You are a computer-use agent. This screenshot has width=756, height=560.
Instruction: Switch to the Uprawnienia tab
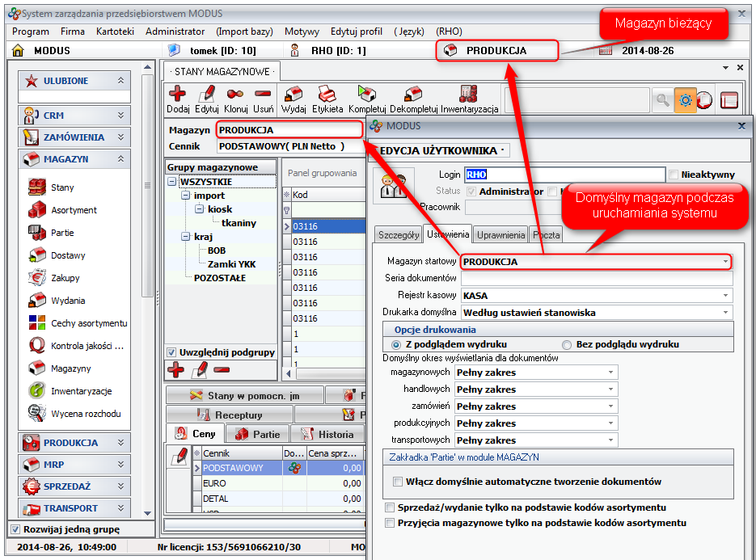click(x=501, y=235)
